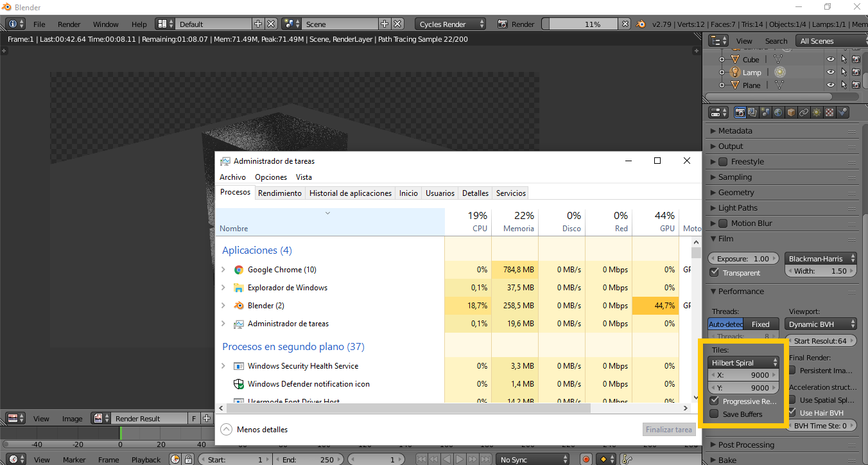
Task: Click the Lamp object icon in Outliner
Action: click(x=735, y=72)
